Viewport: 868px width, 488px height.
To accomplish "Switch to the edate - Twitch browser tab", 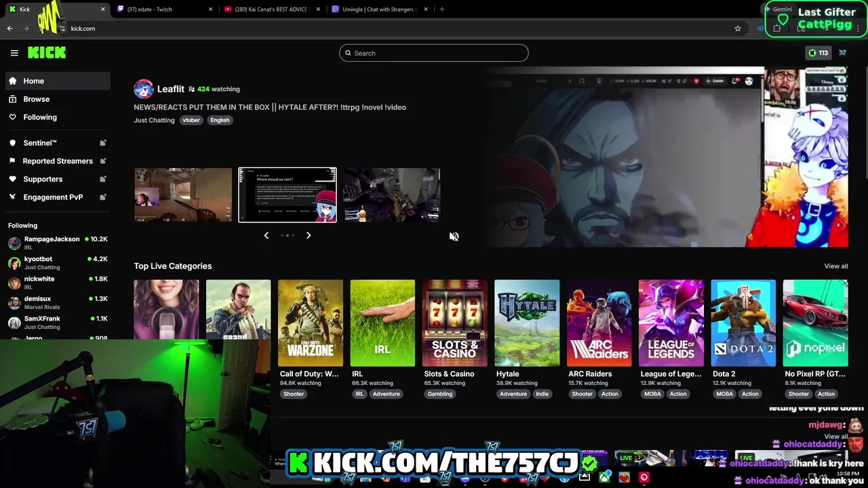I will click(x=165, y=9).
